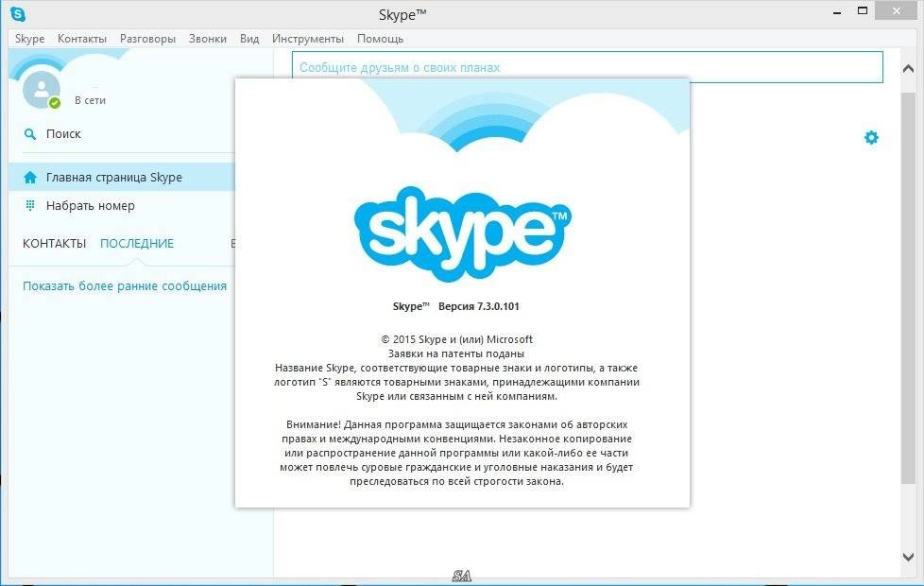
Task: Click the copyright line © 2015 Skype и (или) Microsoft
Action: [x=456, y=339]
